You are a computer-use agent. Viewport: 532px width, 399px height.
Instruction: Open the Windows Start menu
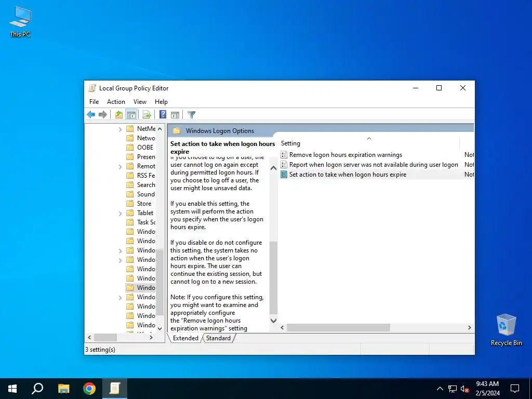12,389
